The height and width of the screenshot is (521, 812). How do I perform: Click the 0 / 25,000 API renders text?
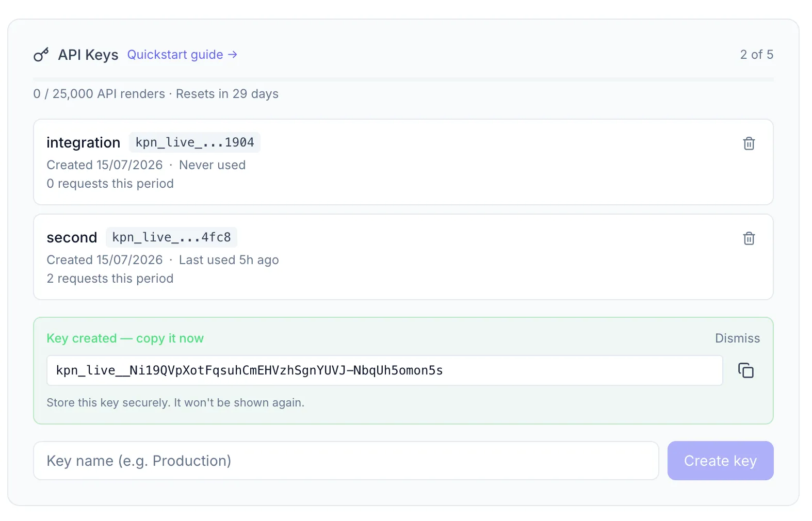click(99, 94)
